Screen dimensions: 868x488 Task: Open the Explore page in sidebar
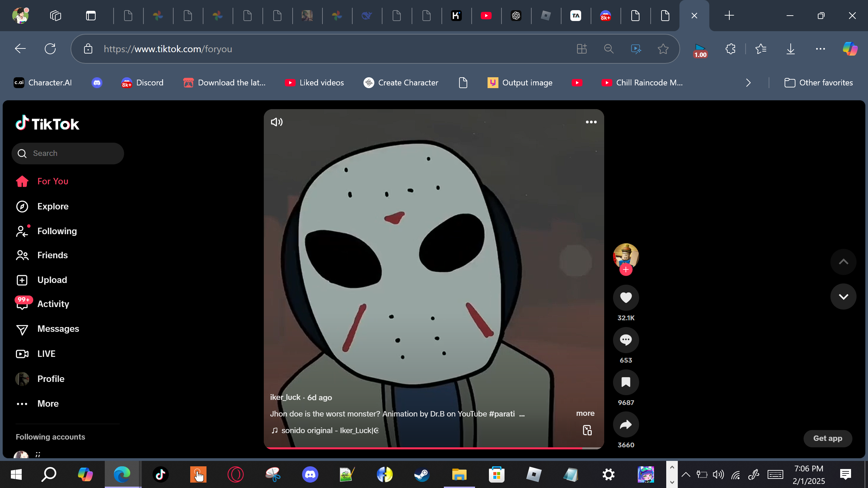[x=53, y=206]
